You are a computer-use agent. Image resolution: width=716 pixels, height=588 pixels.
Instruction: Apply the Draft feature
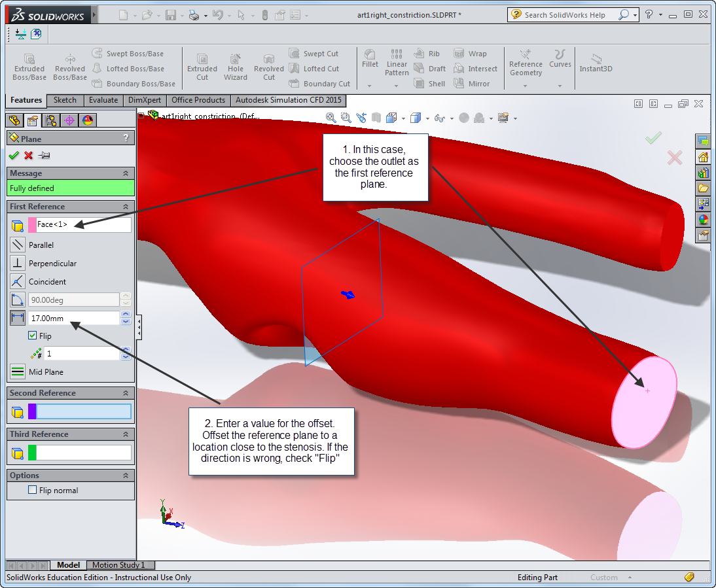429,69
